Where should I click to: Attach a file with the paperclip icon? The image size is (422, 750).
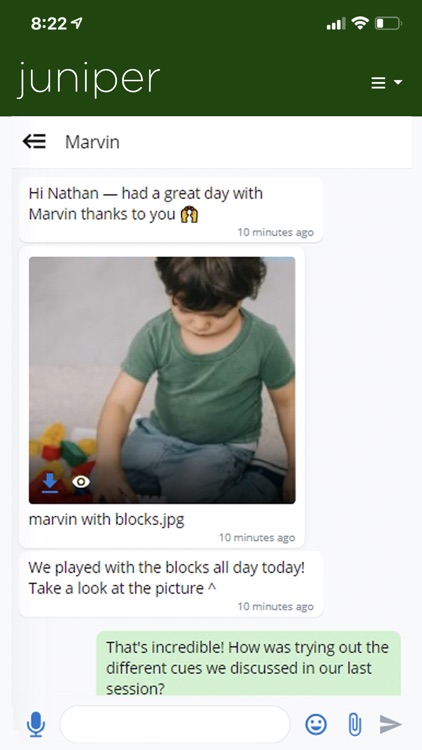pos(354,724)
